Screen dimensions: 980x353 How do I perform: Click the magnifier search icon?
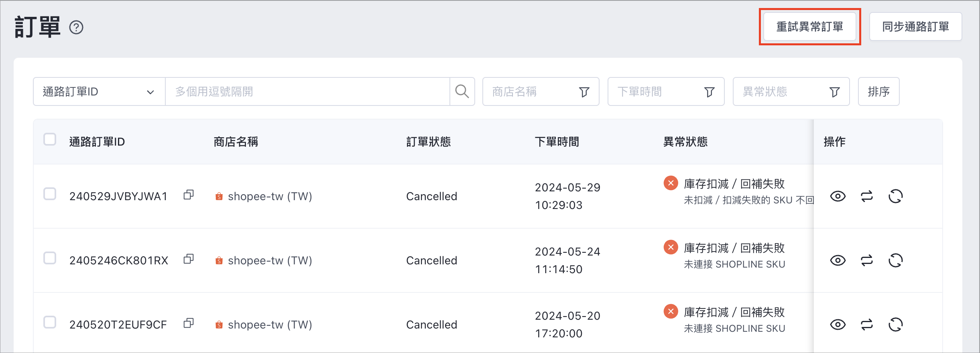tap(462, 91)
